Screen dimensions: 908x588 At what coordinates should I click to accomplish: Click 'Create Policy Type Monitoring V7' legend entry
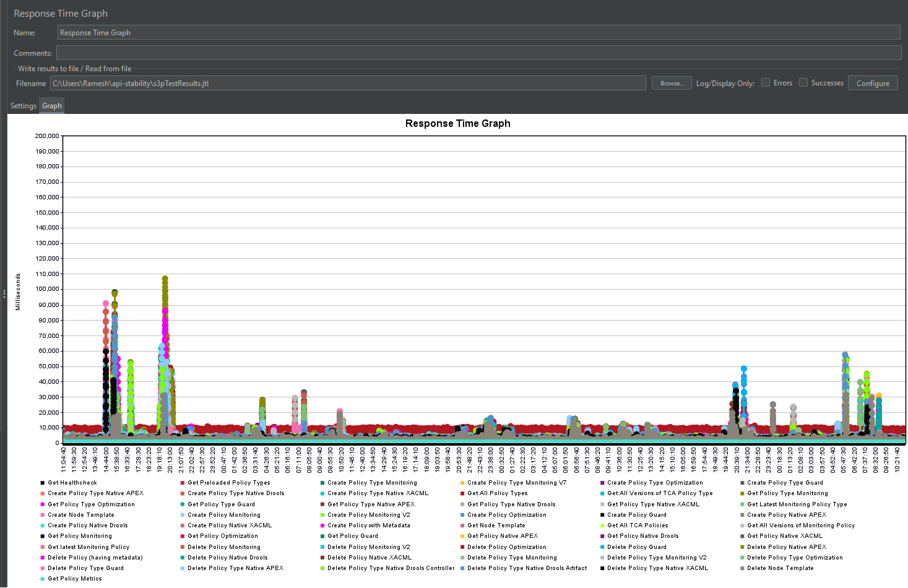tap(517, 483)
